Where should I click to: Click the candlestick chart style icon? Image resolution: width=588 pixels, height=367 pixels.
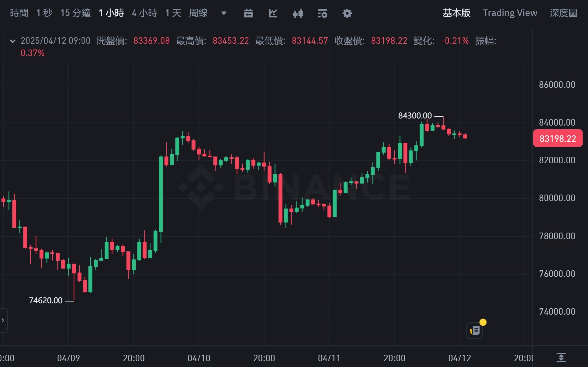coord(298,13)
